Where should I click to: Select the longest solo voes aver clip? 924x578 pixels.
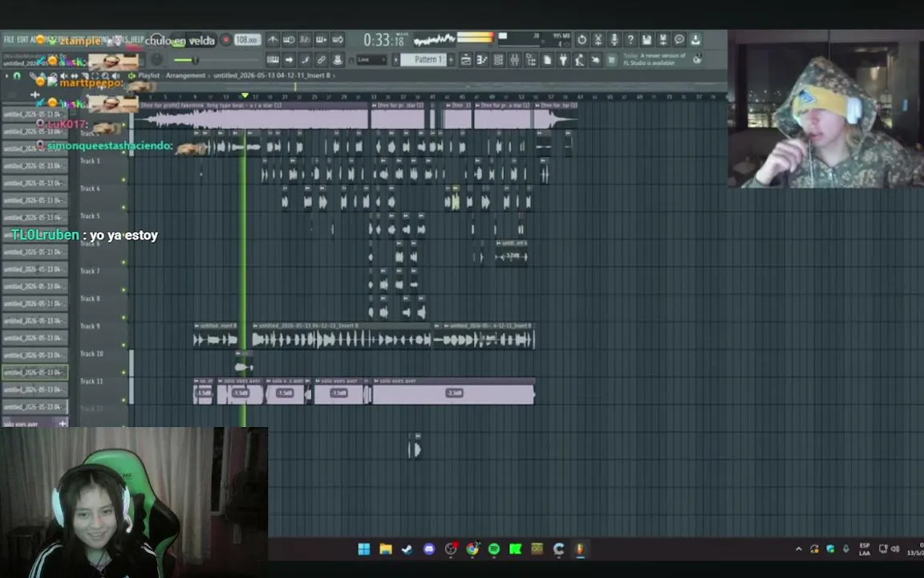point(453,392)
